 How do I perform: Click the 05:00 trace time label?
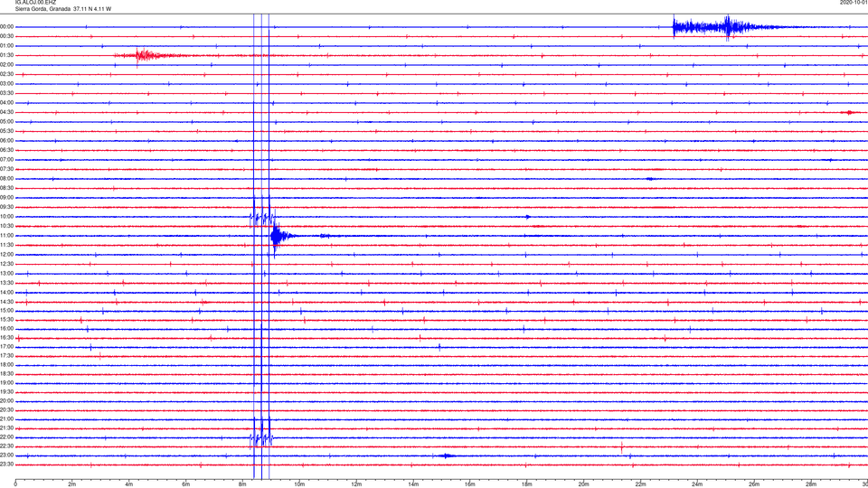point(7,122)
